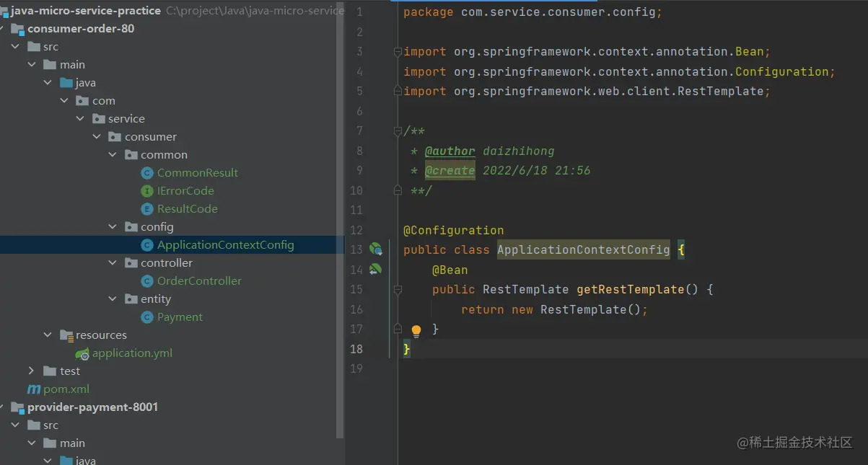Click the getRestTemplate method name

pos(631,290)
